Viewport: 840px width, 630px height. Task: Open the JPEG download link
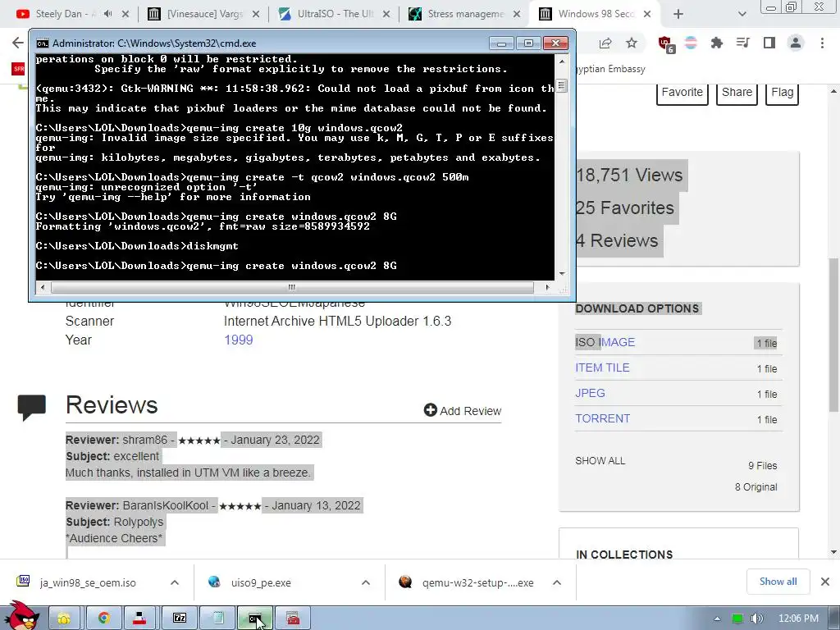point(590,393)
